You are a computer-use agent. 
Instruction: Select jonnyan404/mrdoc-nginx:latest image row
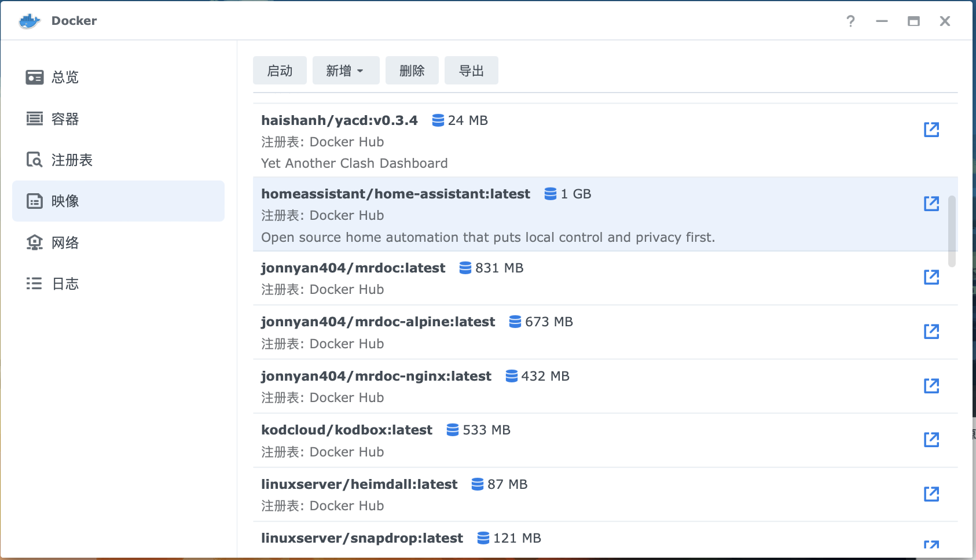click(x=605, y=386)
